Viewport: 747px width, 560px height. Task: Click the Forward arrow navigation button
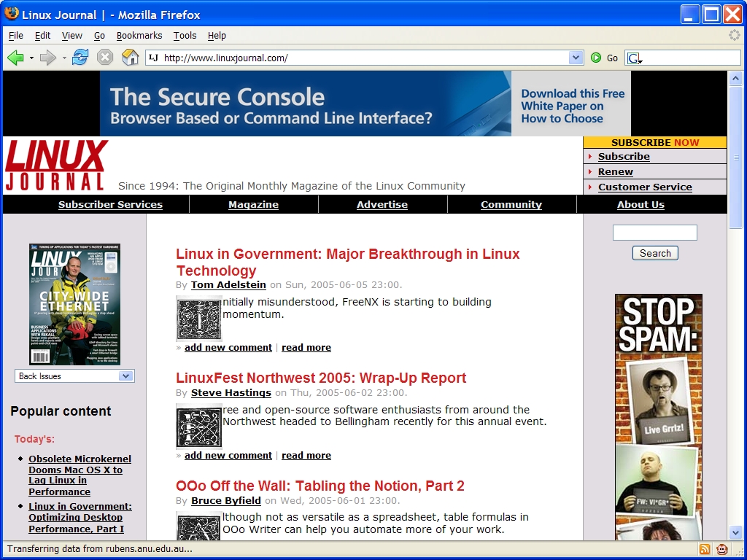(48, 58)
